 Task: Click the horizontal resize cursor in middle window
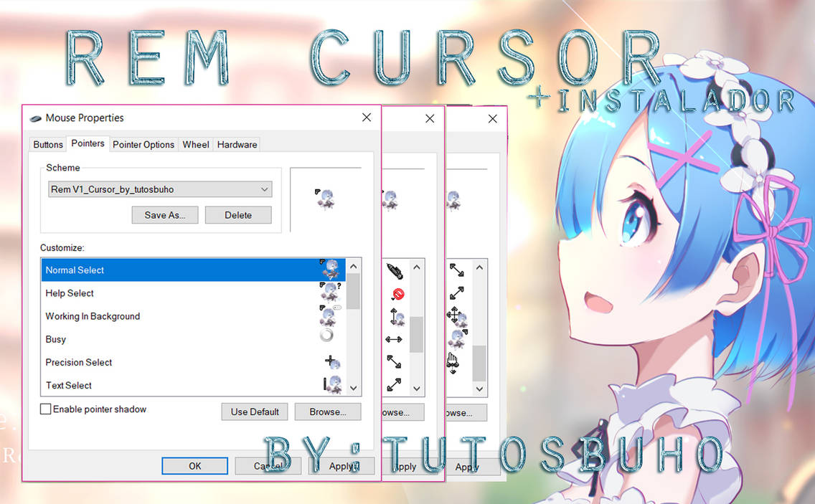[x=393, y=339]
